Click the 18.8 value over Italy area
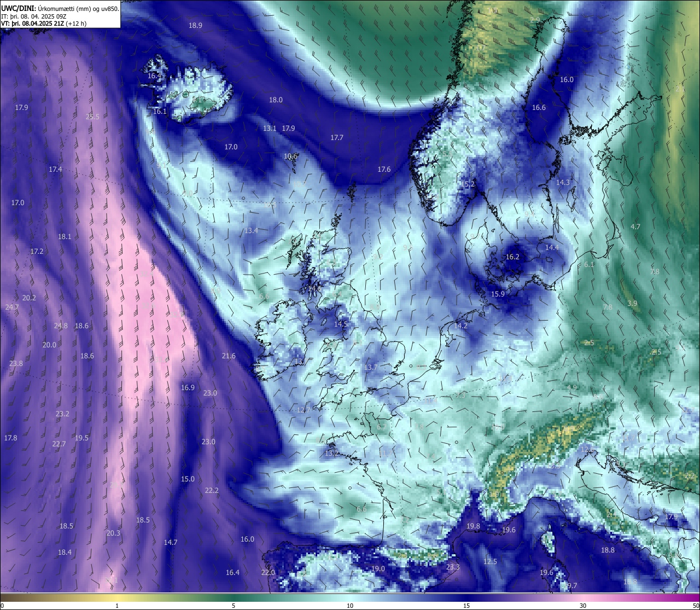This screenshot has width=700, height=610. point(608,550)
